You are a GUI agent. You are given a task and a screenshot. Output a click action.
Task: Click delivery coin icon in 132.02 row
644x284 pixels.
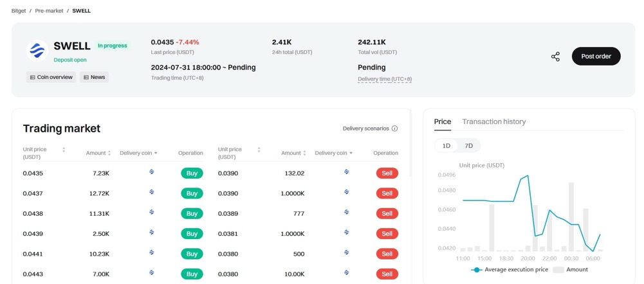tap(346, 172)
